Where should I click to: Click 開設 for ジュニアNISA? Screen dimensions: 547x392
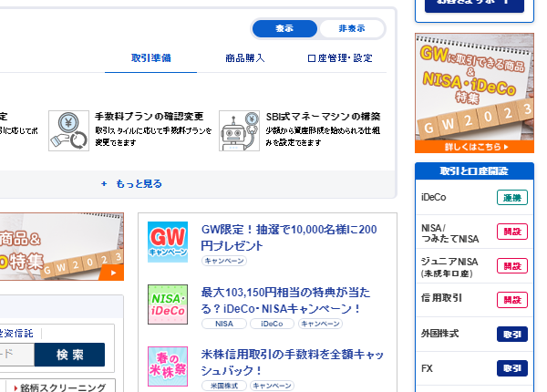[x=512, y=266]
